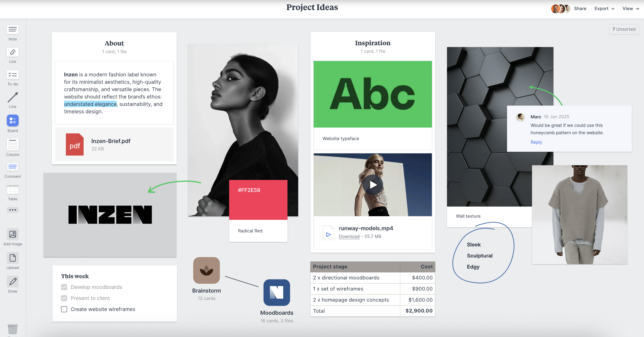Image resolution: width=644 pixels, height=337 pixels.
Task: Download the runway-models.mp4 file
Action: (x=349, y=236)
